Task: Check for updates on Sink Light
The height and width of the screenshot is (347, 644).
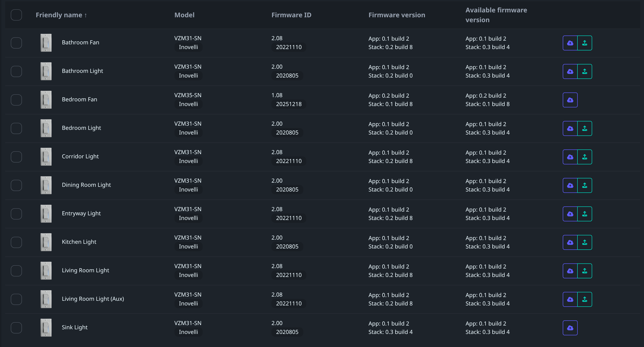Action: 570,328
